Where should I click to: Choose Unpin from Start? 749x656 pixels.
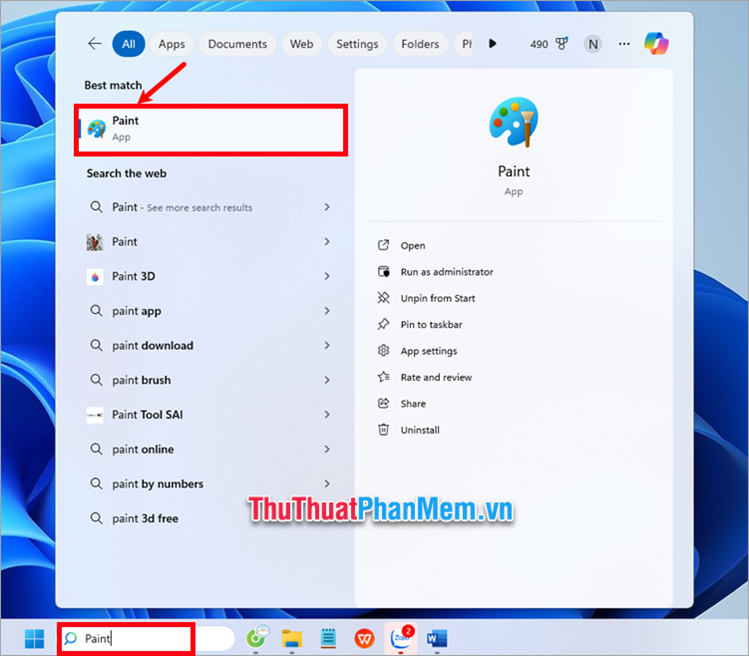(438, 298)
